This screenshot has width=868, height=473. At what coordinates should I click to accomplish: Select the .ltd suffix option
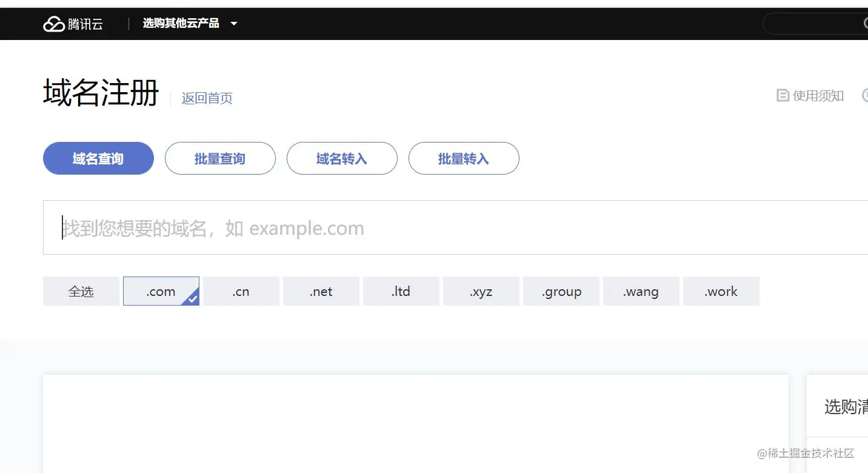pyautogui.click(x=401, y=291)
